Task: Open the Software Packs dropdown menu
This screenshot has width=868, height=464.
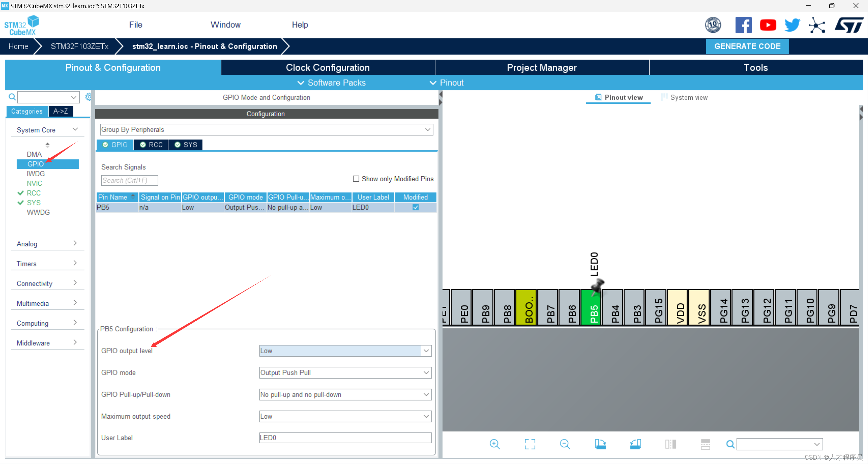Action: (331, 83)
